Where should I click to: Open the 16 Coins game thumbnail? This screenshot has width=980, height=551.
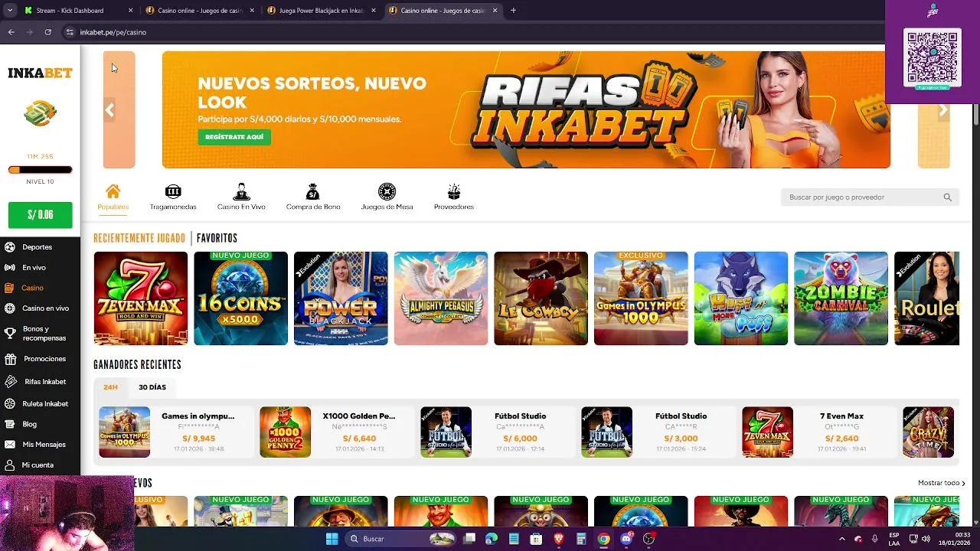click(x=240, y=298)
